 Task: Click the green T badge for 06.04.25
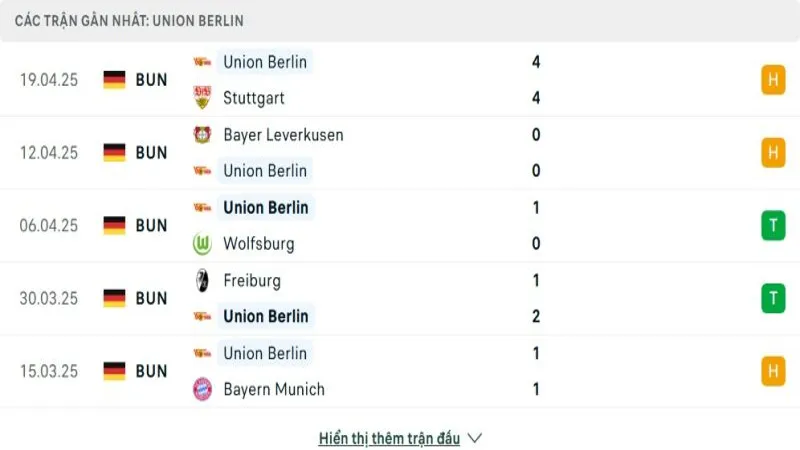[x=772, y=226]
